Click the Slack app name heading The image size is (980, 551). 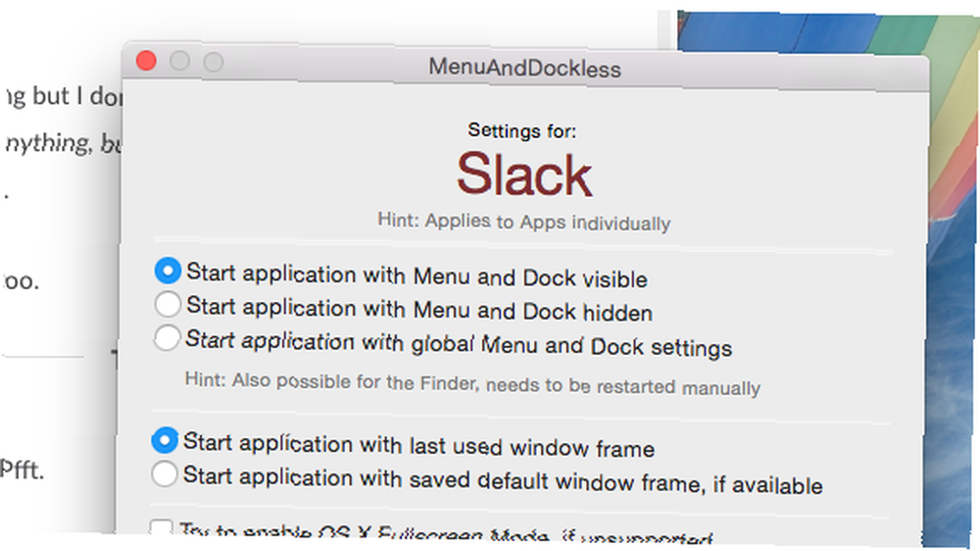[x=523, y=175]
